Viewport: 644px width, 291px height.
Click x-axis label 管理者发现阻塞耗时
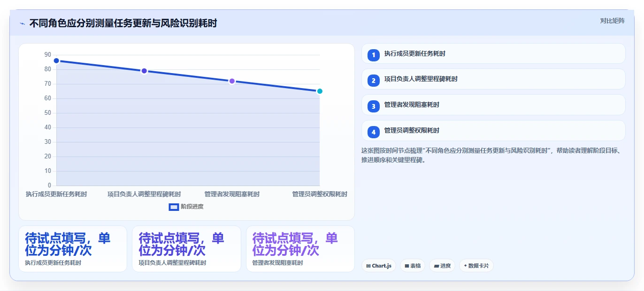point(232,194)
